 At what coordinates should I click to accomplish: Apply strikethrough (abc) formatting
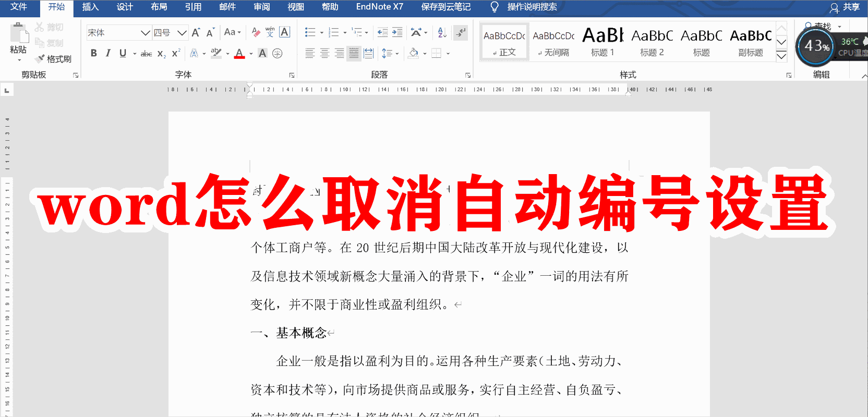[x=146, y=53]
